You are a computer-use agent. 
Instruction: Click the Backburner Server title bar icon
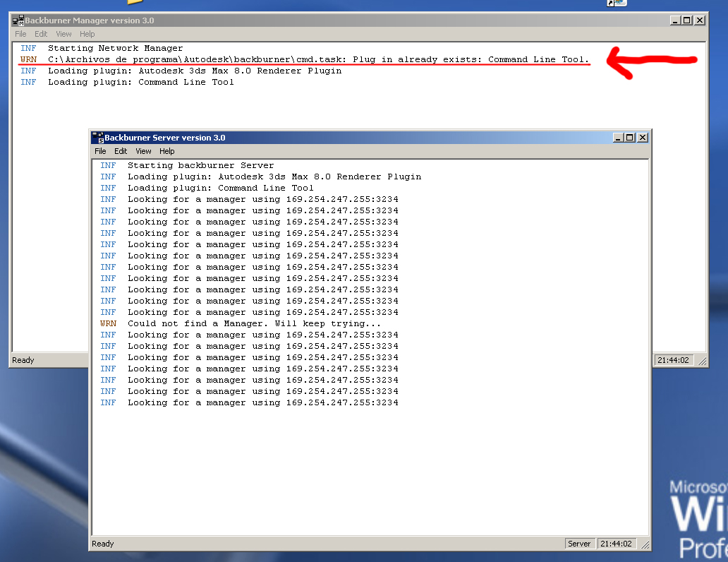(x=98, y=138)
